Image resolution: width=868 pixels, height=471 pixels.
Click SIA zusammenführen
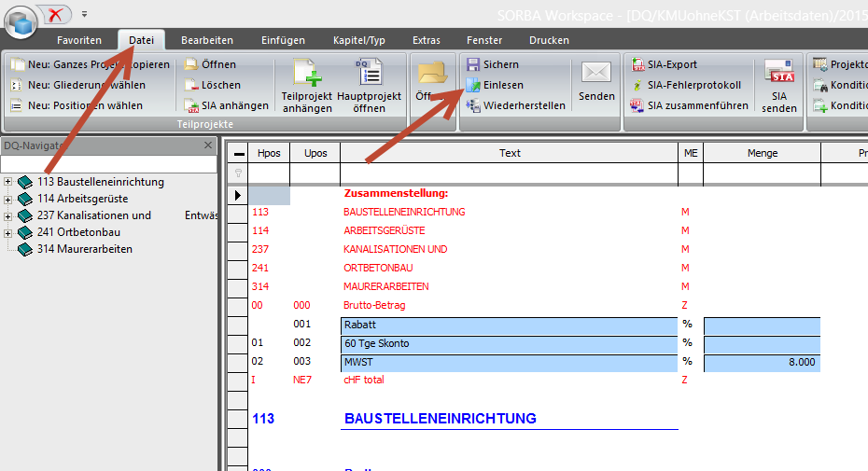(638, 105)
